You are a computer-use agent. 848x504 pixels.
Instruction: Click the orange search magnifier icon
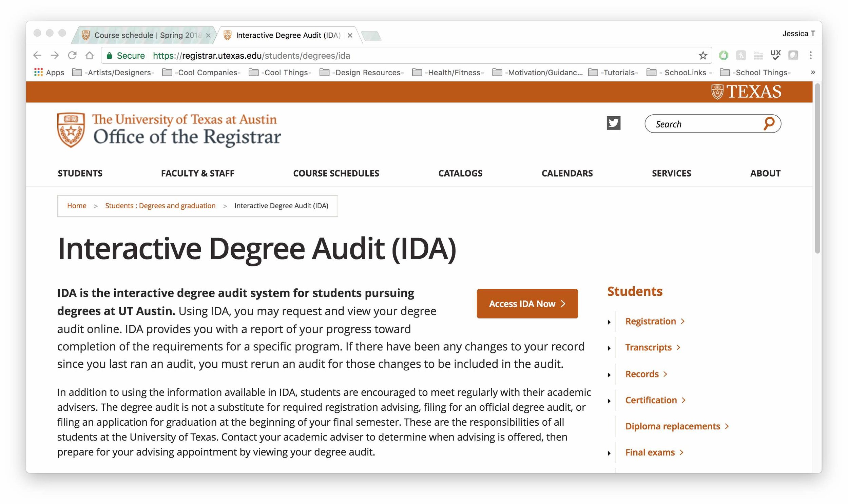[769, 123]
